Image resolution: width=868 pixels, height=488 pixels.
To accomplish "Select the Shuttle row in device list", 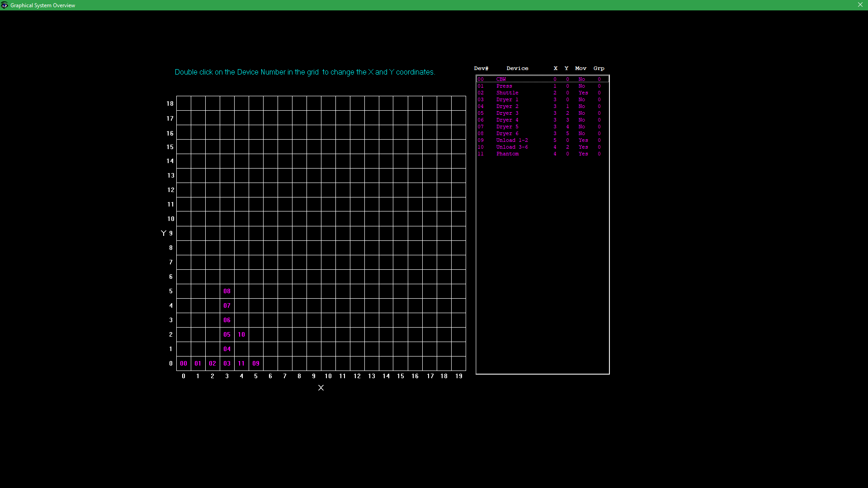I will point(507,93).
